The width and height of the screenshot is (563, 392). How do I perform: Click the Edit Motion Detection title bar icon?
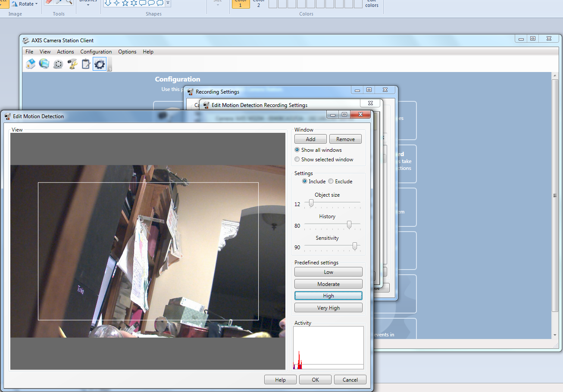(8, 116)
